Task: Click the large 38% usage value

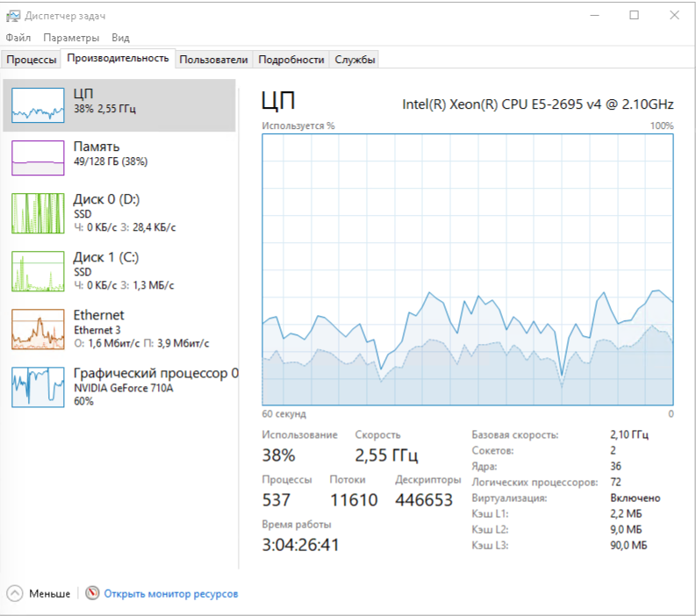Action: point(278,455)
